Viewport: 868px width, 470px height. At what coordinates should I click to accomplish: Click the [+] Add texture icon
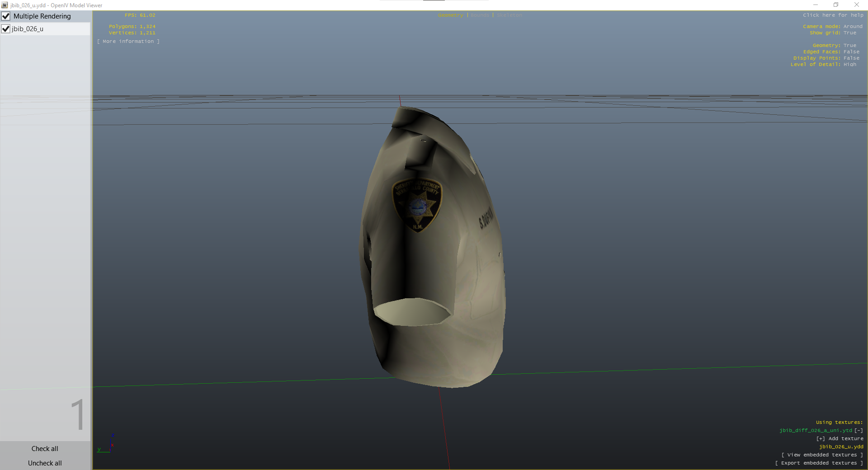point(821,438)
